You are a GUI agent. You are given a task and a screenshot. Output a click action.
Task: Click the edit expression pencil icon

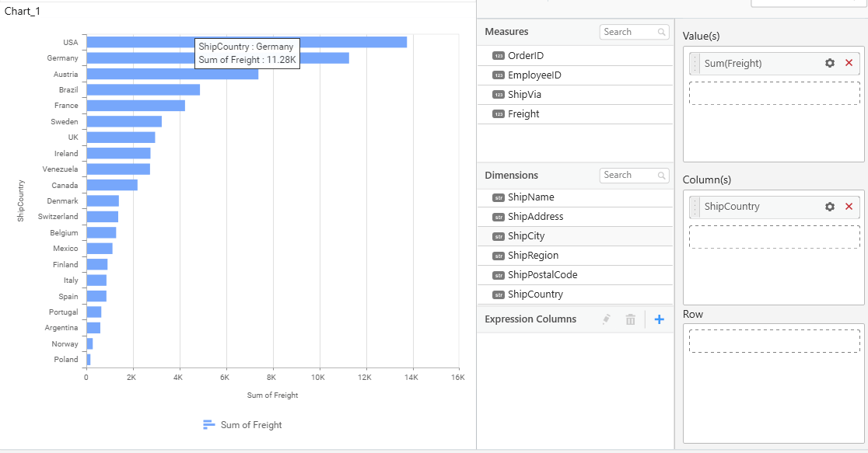pos(607,319)
